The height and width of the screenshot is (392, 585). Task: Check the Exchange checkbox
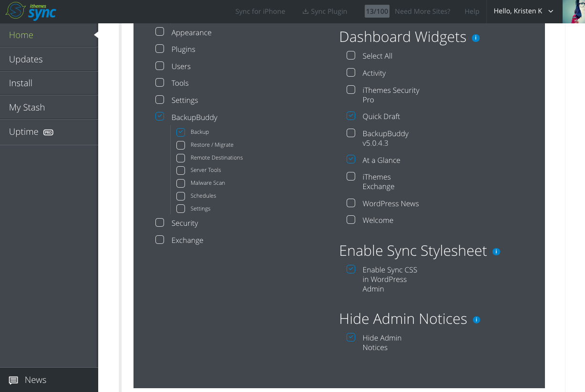pos(160,240)
